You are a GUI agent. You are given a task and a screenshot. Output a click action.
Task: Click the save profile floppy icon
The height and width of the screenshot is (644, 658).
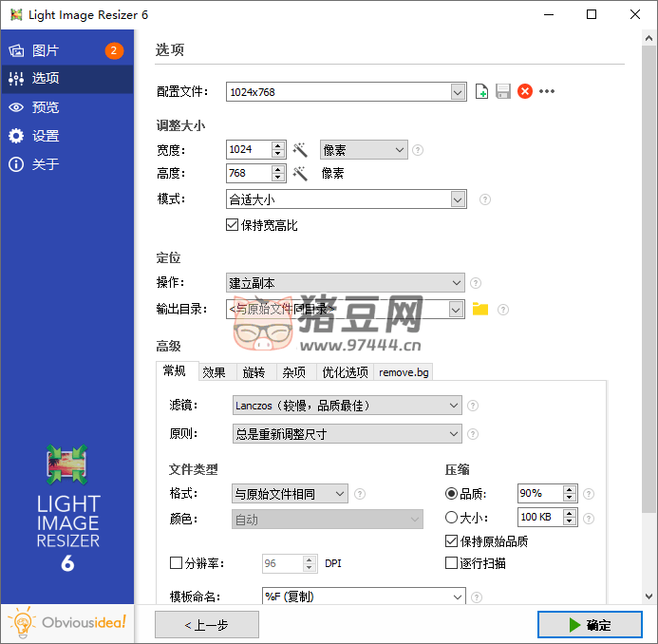coord(503,91)
